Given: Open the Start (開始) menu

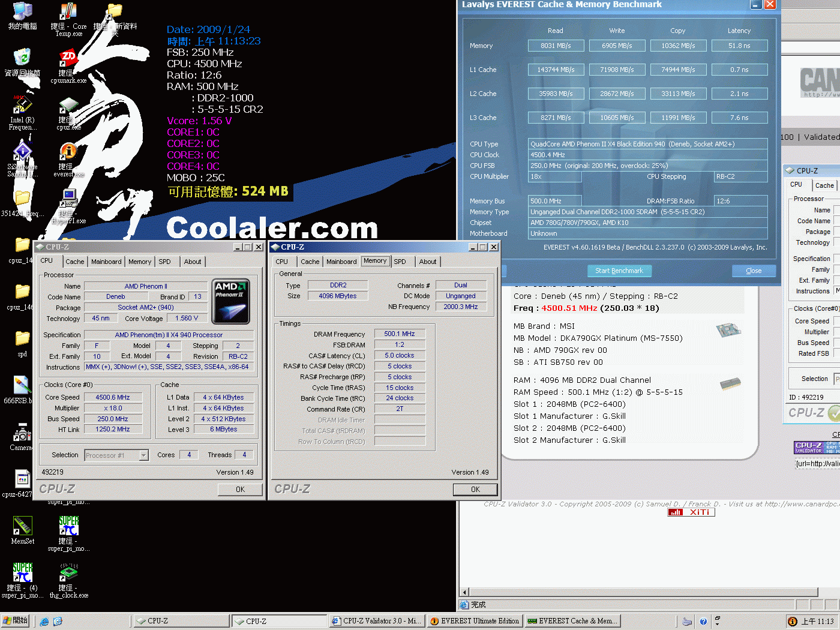Looking at the screenshot, I should (x=16, y=621).
